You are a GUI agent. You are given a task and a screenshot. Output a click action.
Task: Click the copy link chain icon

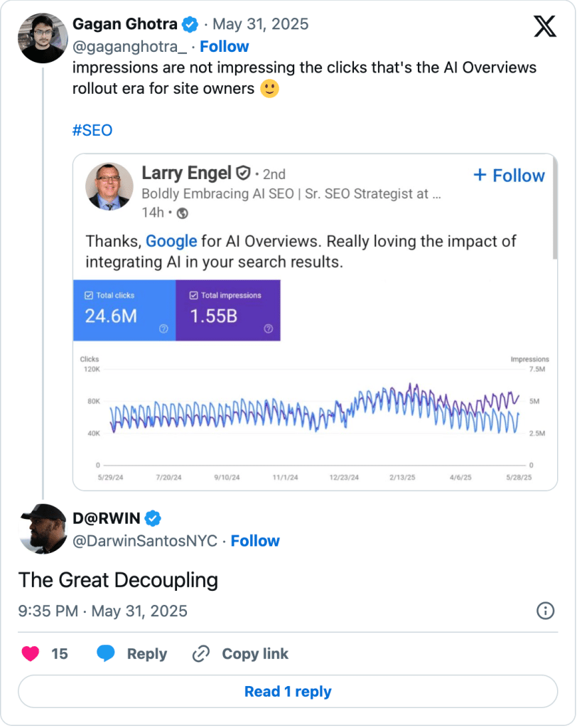tap(201, 654)
